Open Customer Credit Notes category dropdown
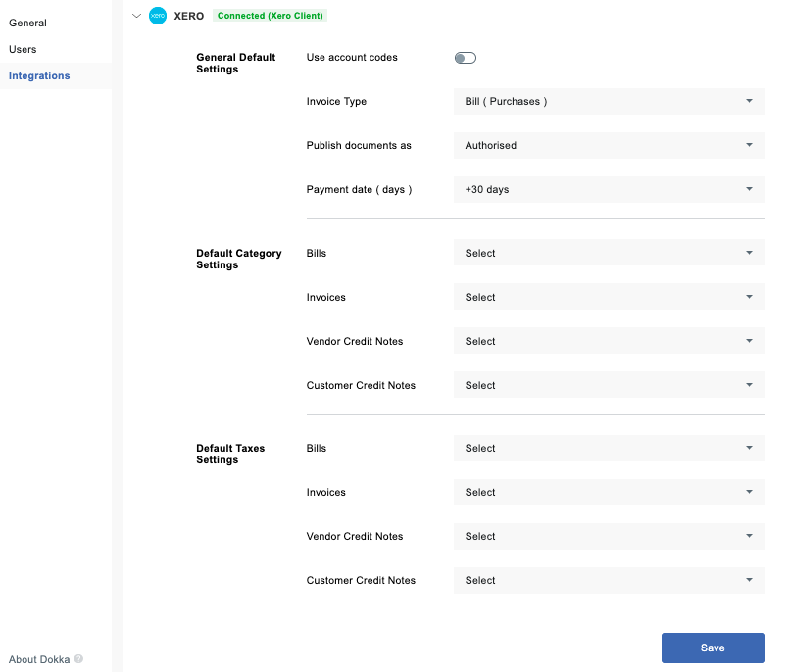The height and width of the screenshot is (672, 790). (608, 385)
